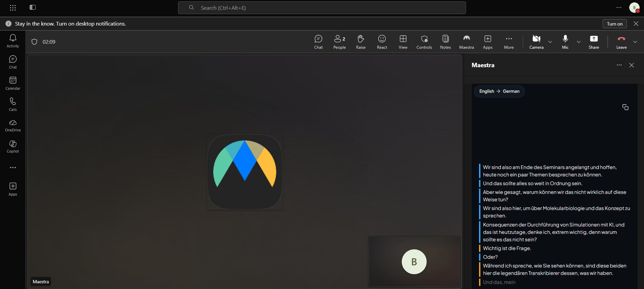Mute the Mic

pyautogui.click(x=565, y=42)
